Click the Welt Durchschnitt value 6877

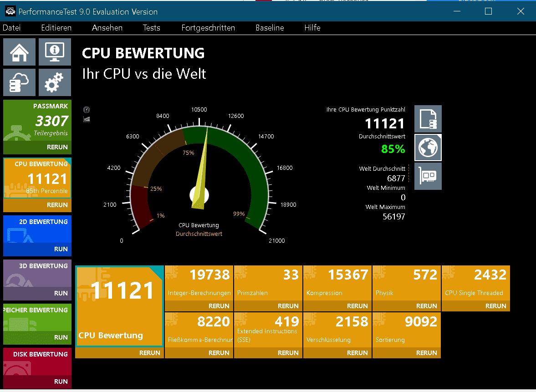tap(396, 178)
